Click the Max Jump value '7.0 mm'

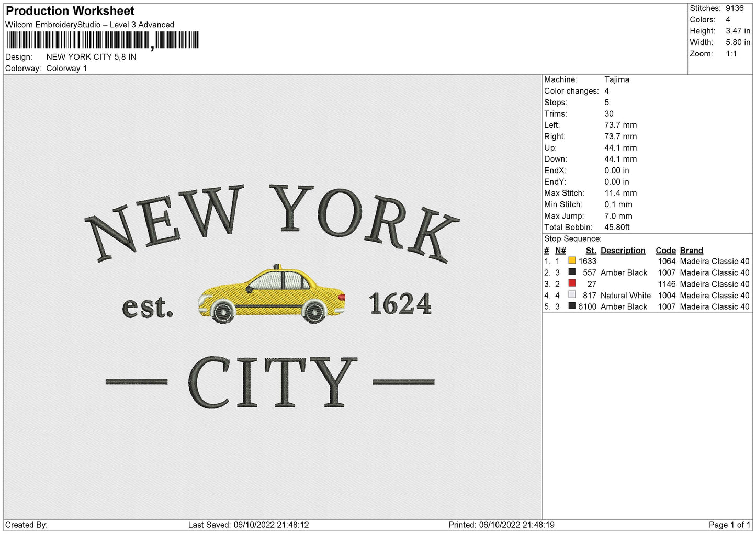coord(618,216)
